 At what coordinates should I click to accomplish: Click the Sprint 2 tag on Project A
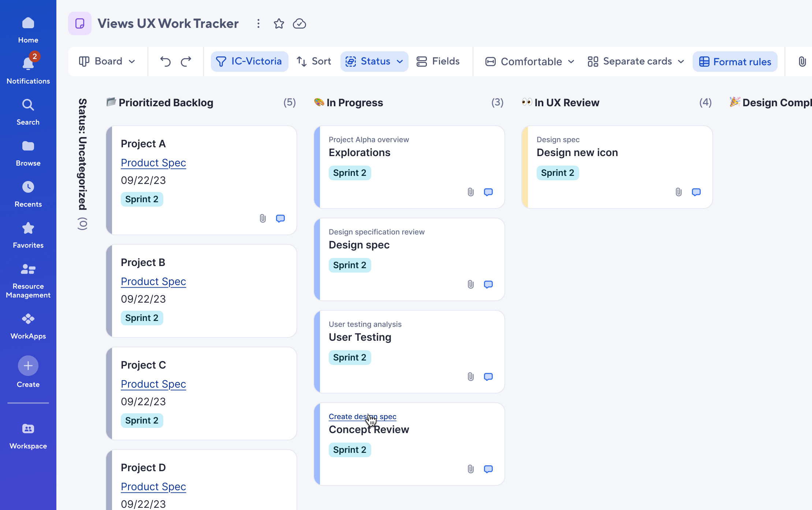pos(142,199)
